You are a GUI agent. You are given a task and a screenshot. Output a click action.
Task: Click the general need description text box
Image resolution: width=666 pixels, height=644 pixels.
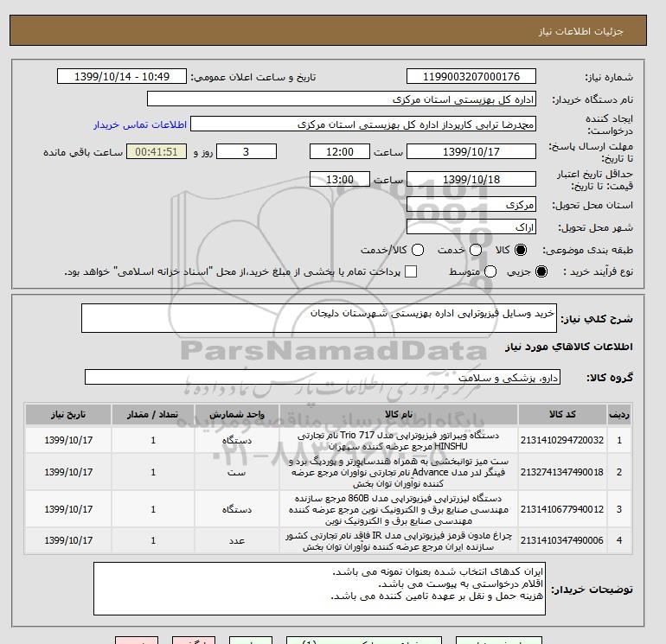pyautogui.click(x=319, y=318)
